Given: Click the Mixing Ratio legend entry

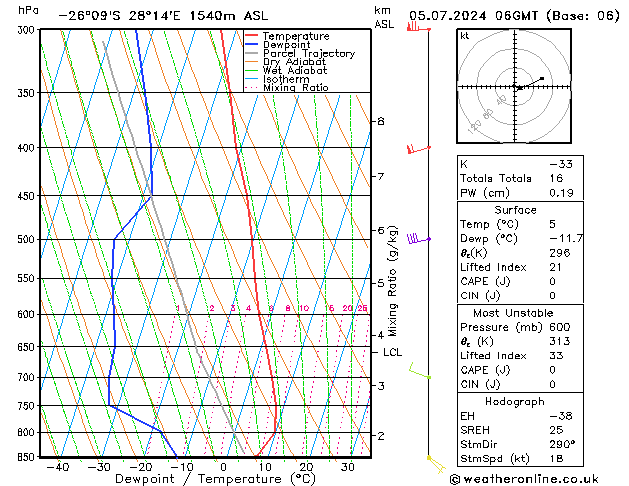Looking at the screenshot, I should [x=287, y=87].
